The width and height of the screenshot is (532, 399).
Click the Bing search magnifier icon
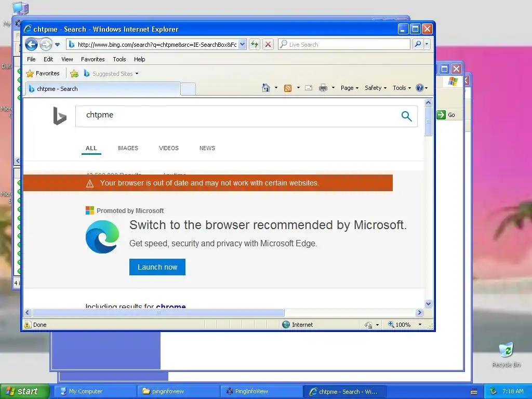(x=406, y=116)
